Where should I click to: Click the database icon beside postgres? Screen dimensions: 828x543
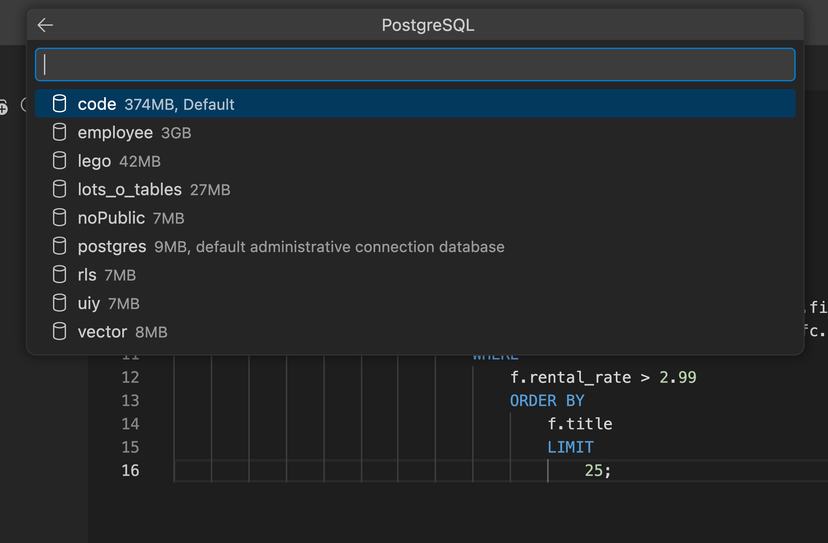point(60,246)
